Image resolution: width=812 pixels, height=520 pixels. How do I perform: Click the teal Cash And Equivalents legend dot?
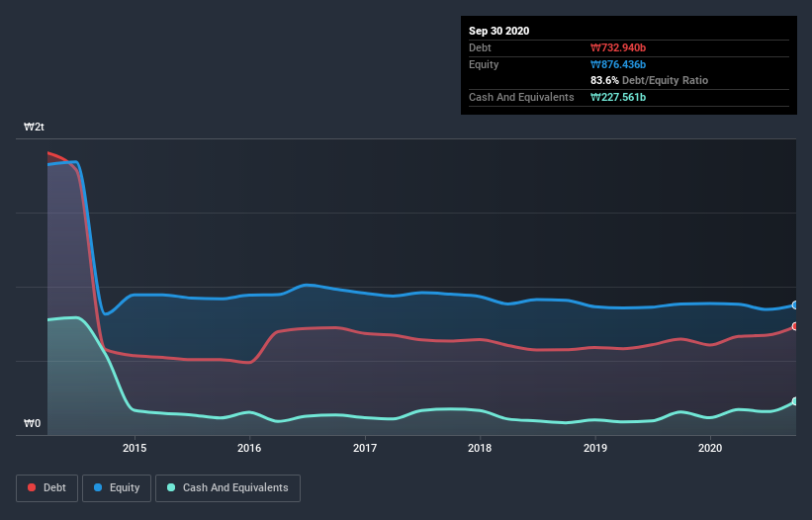click(171, 487)
